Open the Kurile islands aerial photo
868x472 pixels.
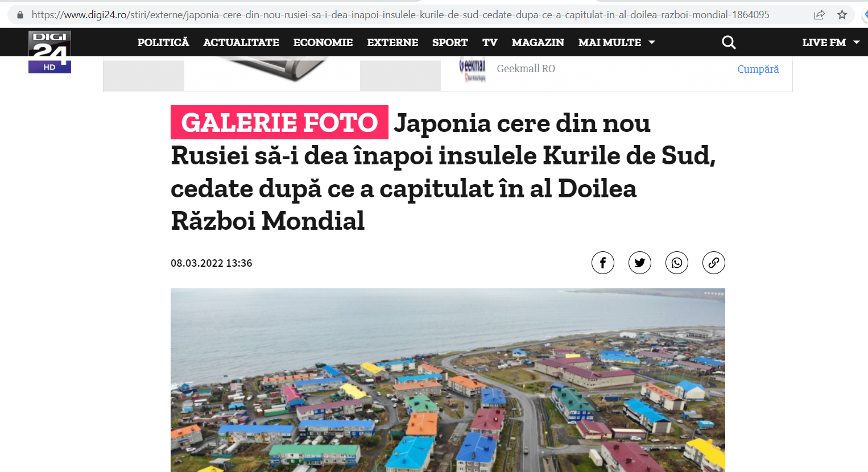pyautogui.click(x=448, y=380)
